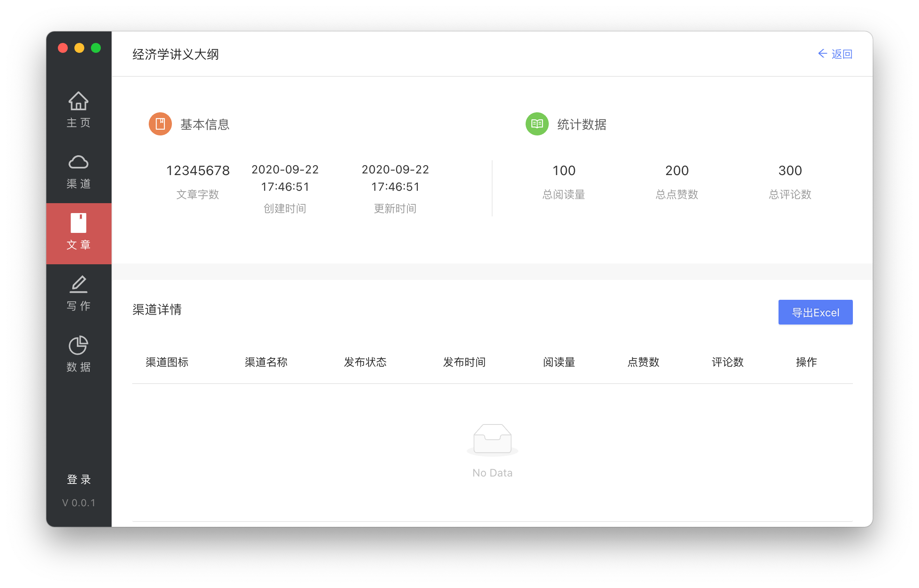Click the green statistics book icon
This screenshot has width=919, height=588.
tap(537, 124)
